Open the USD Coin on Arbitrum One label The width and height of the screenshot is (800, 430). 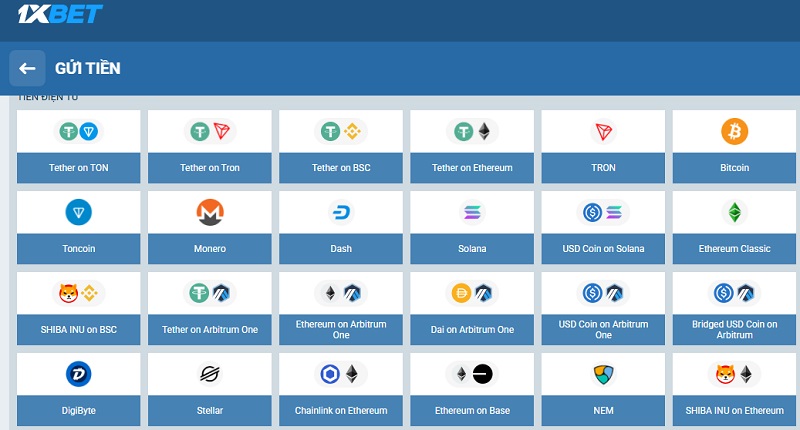(603, 330)
